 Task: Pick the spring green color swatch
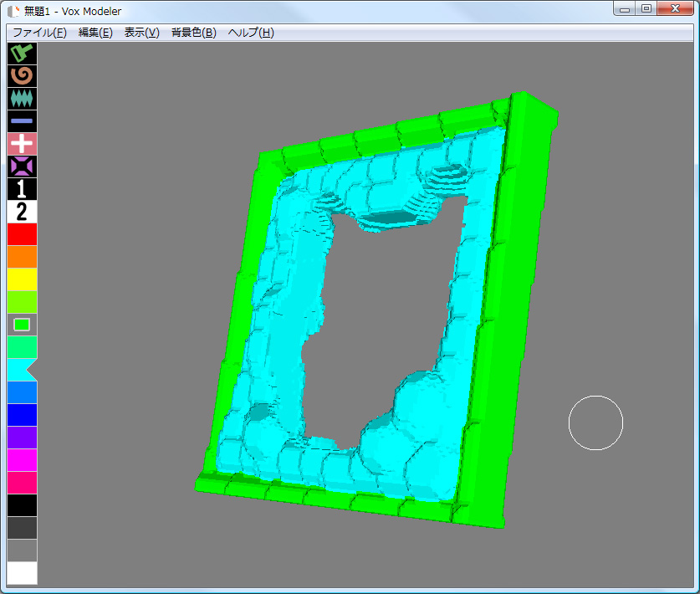coord(22,347)
